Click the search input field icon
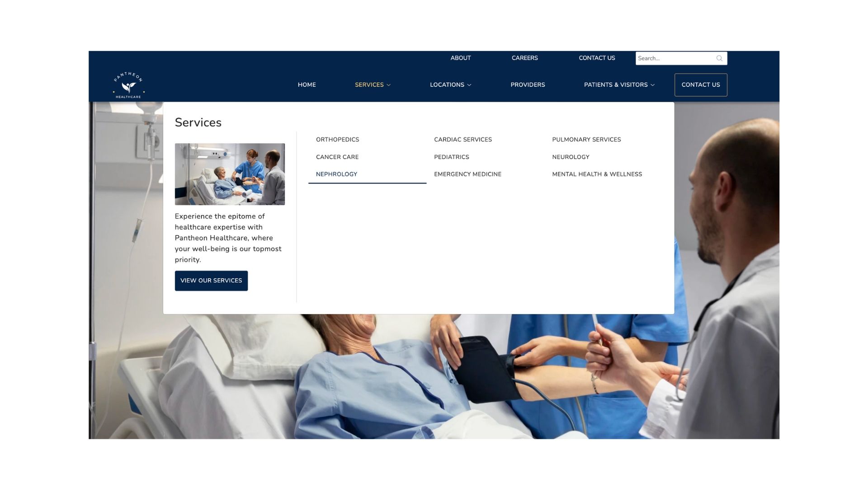 click(720, 58)
